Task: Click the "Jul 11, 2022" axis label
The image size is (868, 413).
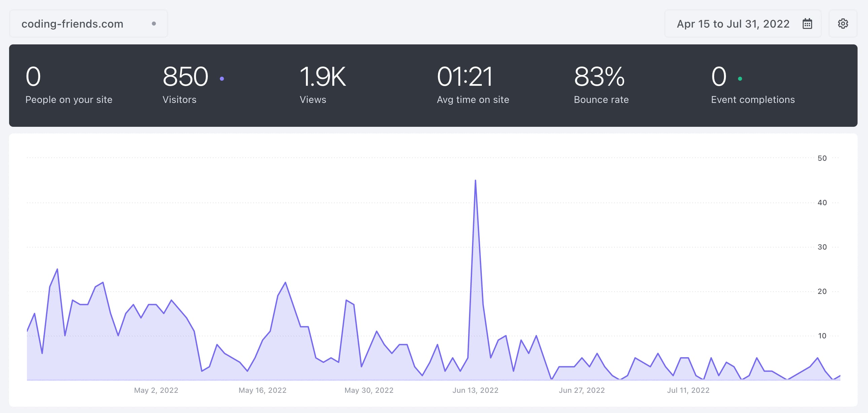Action: (689, 390)
